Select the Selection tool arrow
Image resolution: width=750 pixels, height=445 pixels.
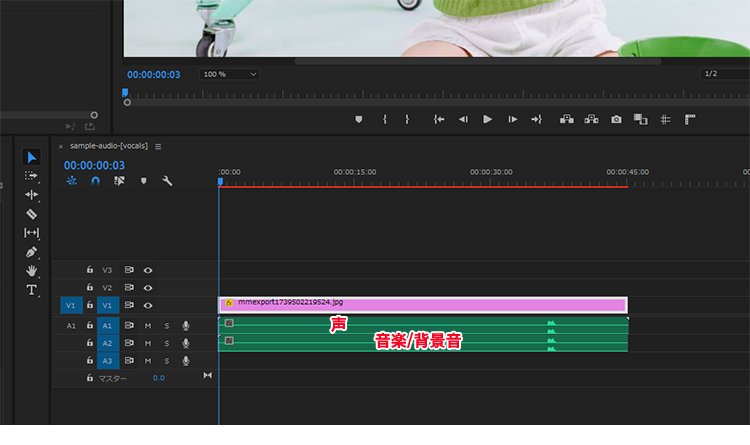point(32,157)
